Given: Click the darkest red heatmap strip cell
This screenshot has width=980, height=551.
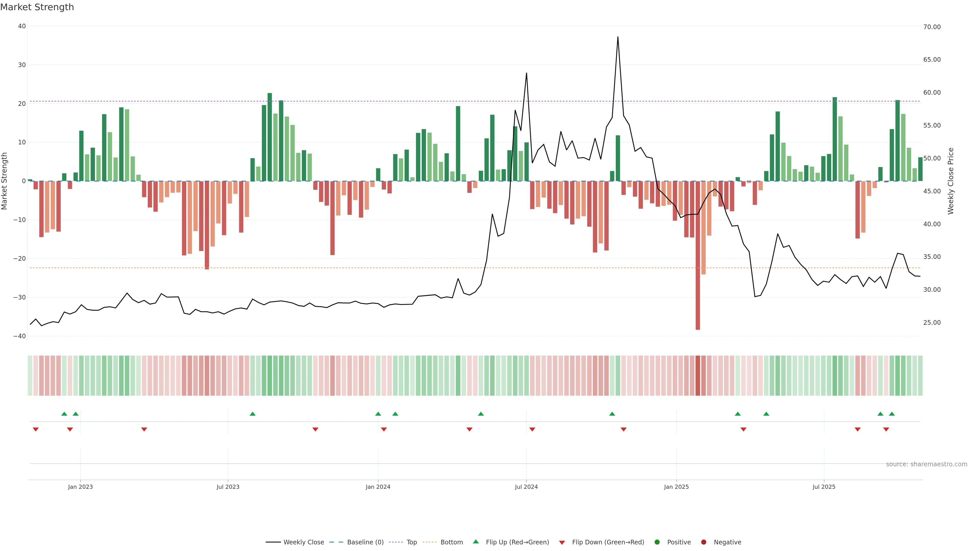Looking at the screenshot, I should pos(698,375).
